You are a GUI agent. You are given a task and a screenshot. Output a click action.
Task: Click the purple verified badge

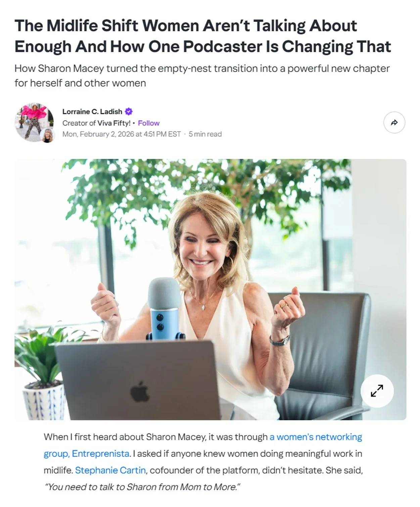pos(129,111)
